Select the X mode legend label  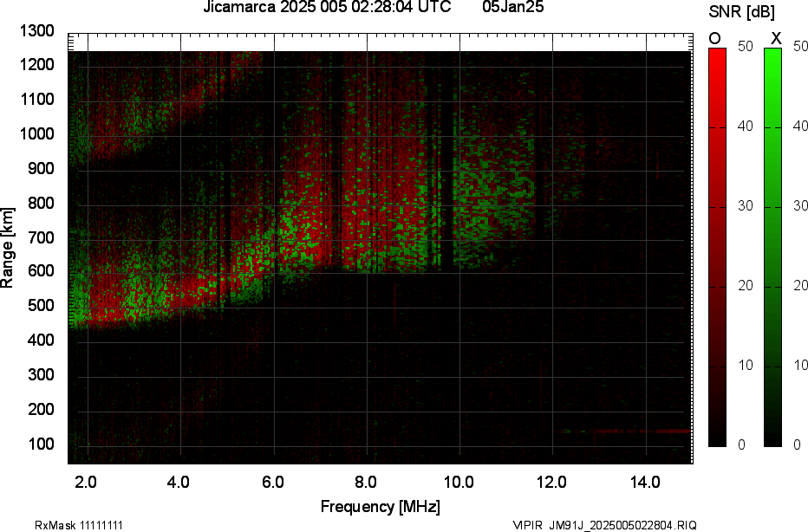[x=776, y=38]
